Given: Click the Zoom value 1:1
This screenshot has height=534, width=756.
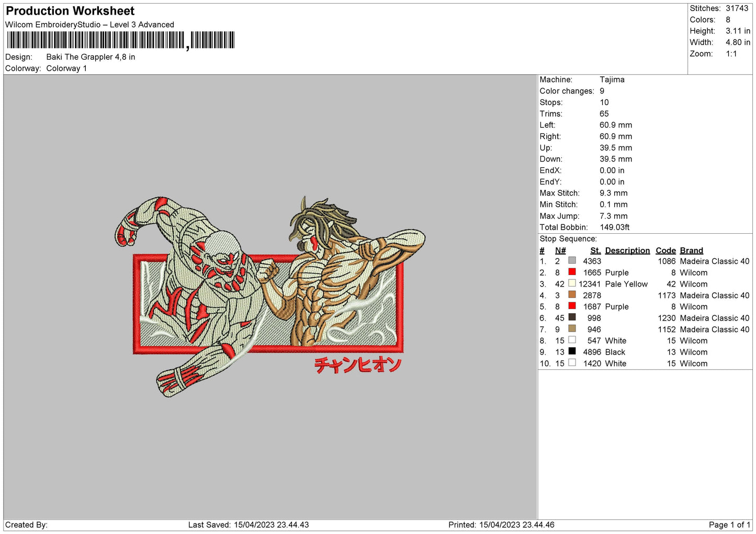Looking at the screenshot, I should 731,54.
